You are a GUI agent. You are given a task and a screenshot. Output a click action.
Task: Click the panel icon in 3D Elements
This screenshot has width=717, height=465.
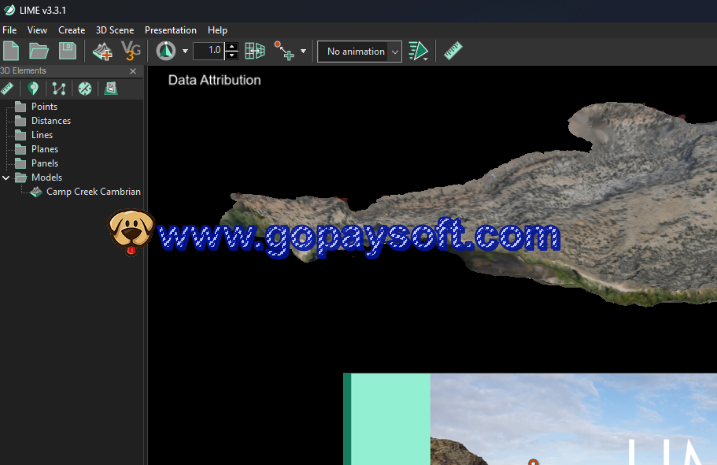tap(110, 89)
